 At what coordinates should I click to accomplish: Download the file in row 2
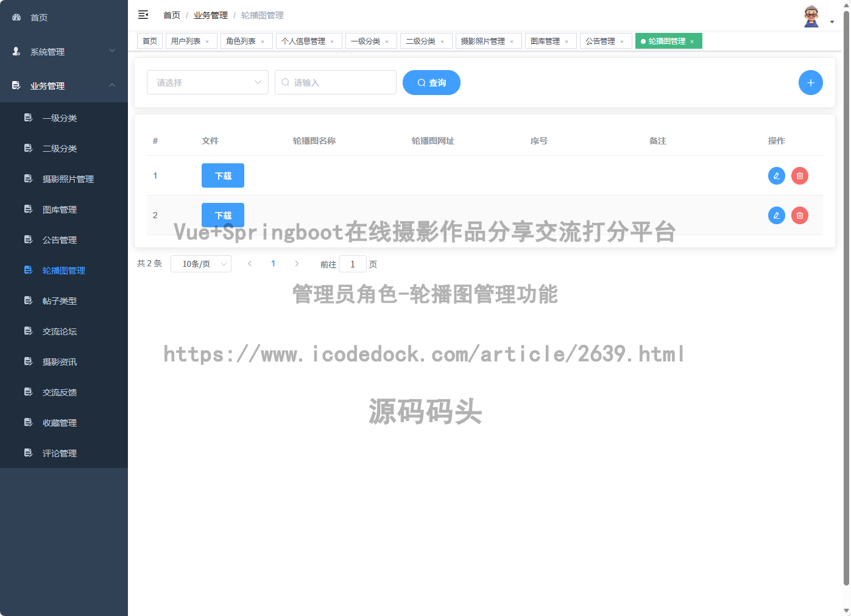222,215
